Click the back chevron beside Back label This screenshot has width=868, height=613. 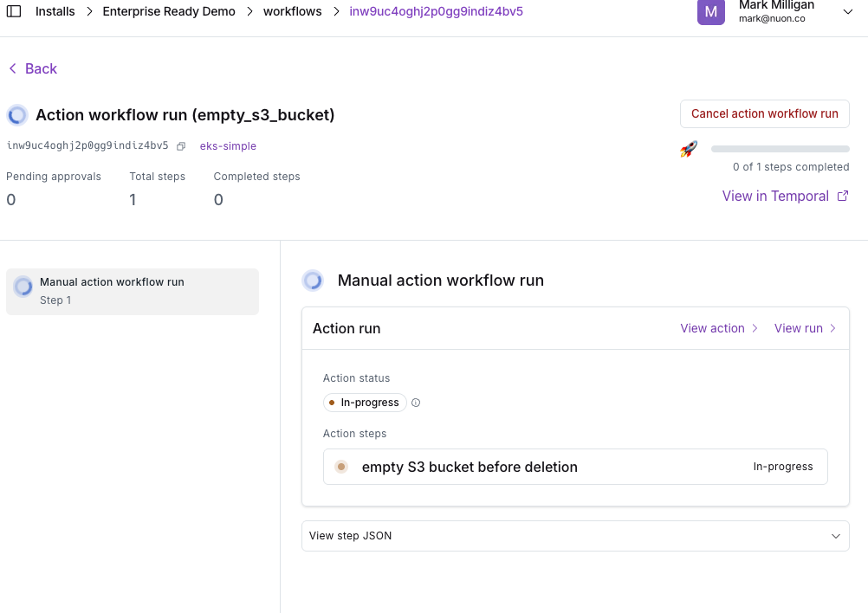[11, 68]
